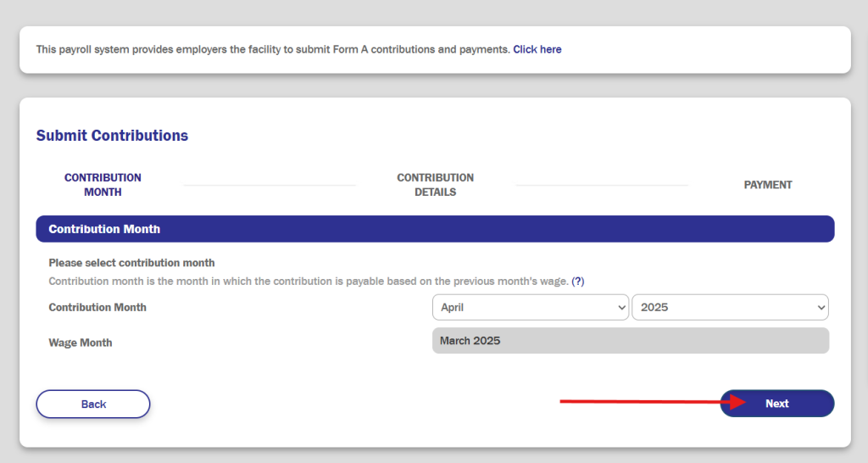The width and height of the screenshot is (868, 463).
Task: Click the progress line before PAYMENT
Action: [x=602, y=186]
